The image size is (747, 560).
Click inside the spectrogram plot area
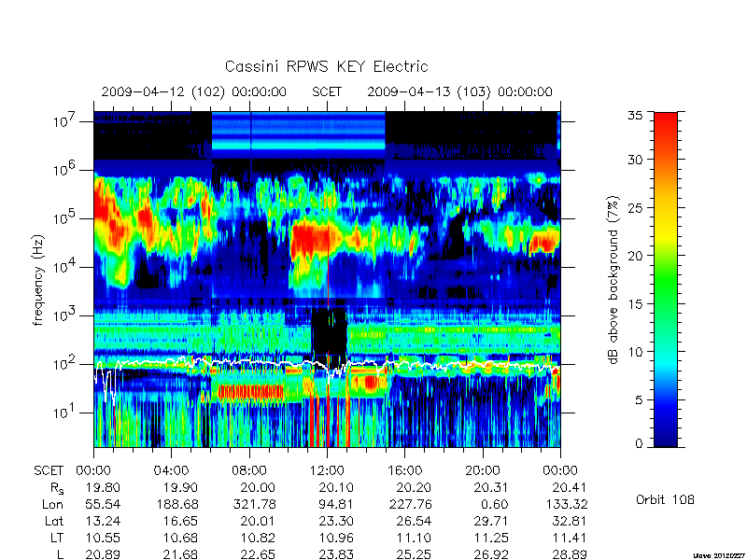click(327, 279)
